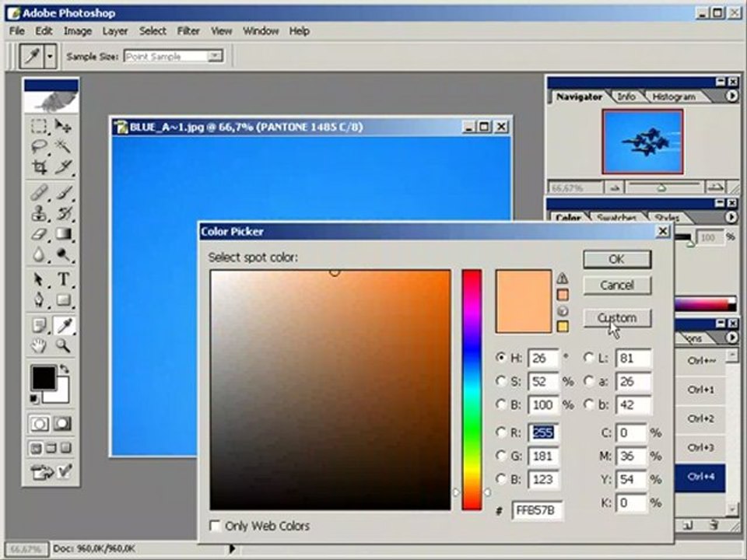Select the Notes tool
747x560 pixels.
coord(39,326)
